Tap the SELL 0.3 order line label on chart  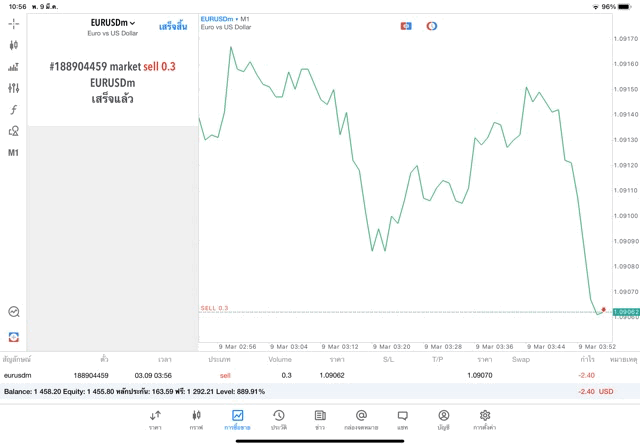(x=214, y=308)
